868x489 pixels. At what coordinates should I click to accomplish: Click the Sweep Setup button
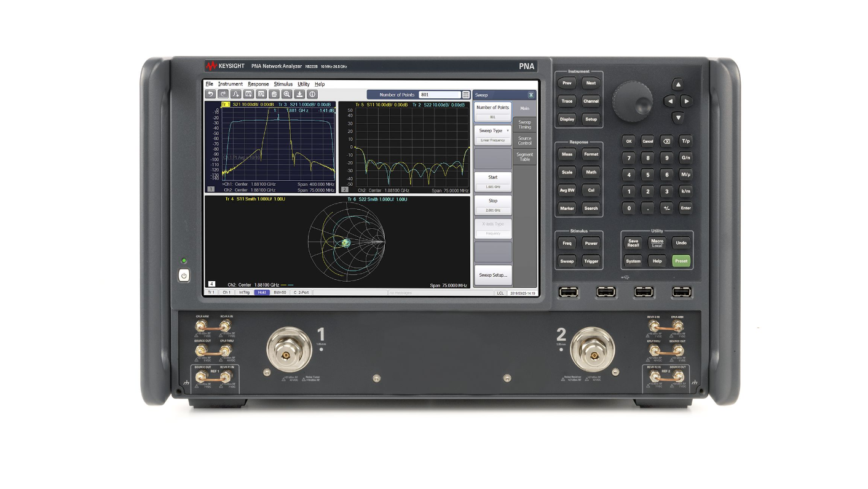pos(492,275)
